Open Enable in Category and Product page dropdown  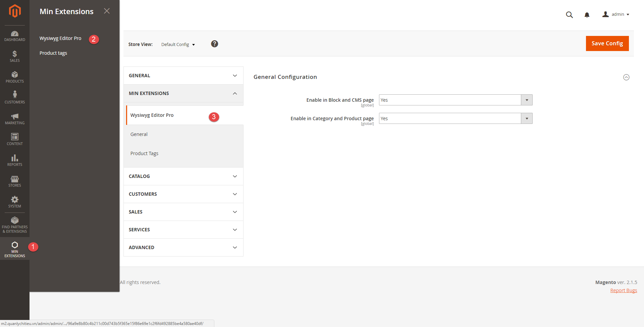pyautogui.click(x=455, y=119)
